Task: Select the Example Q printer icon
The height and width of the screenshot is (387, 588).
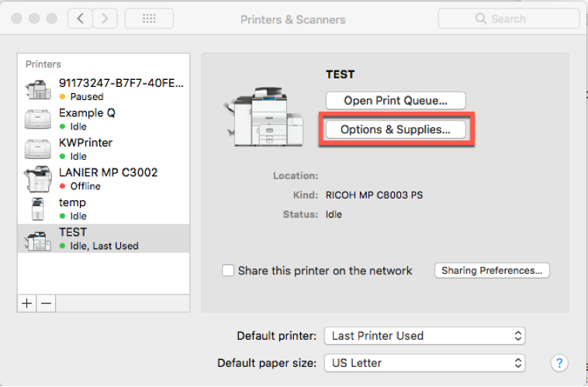Action: (x=38, y=119)
